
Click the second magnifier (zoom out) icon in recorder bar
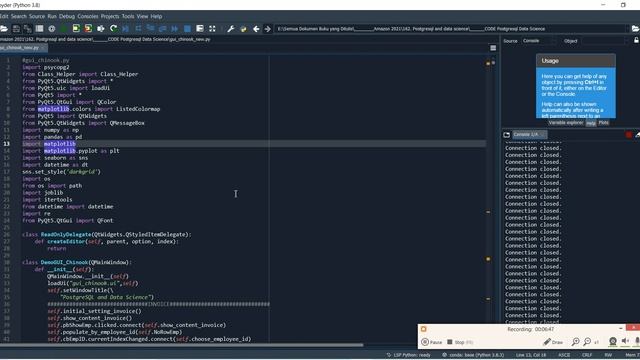[x=587, y=342]
